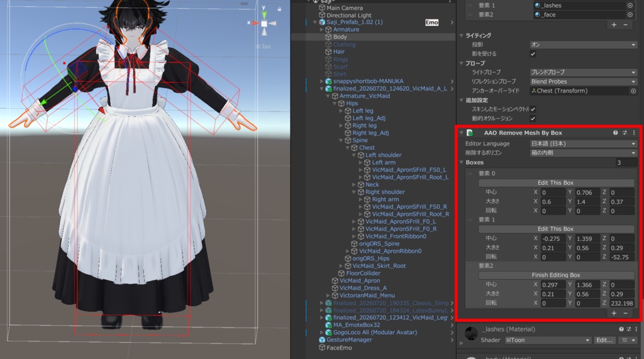
Task: Open the kebab menu of AAO Remove Mesh By Box
Action: coord(634,133)
